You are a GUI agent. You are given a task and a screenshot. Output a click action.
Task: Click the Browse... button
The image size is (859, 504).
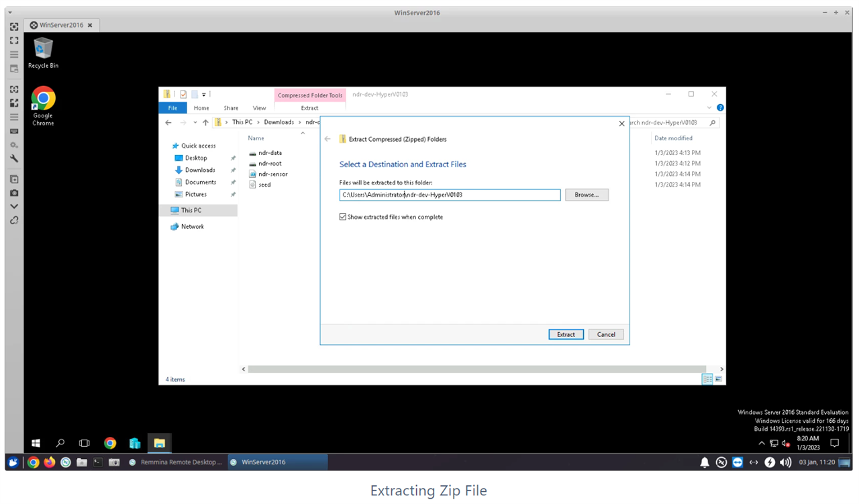coord(587,195)
